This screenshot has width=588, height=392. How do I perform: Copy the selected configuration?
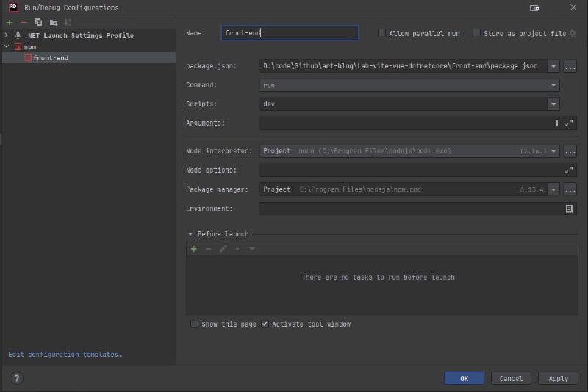click(39, 23)
